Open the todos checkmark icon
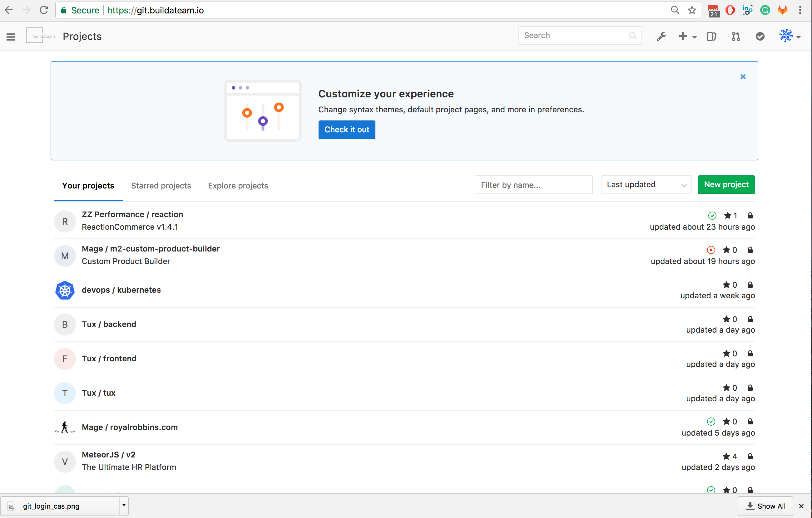Screen dimensions: 812x518 pos(760,37)
